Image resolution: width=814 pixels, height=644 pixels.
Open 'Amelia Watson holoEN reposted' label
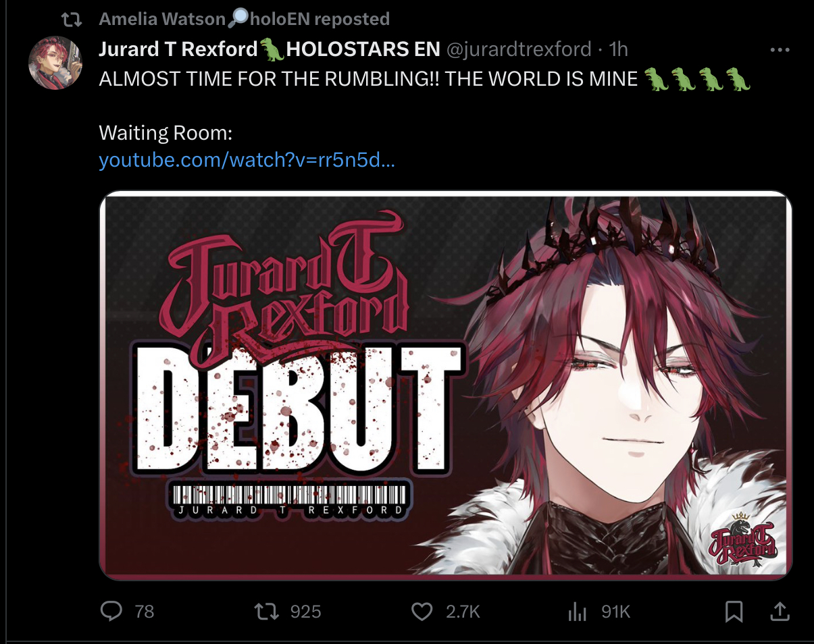point(244,19)
